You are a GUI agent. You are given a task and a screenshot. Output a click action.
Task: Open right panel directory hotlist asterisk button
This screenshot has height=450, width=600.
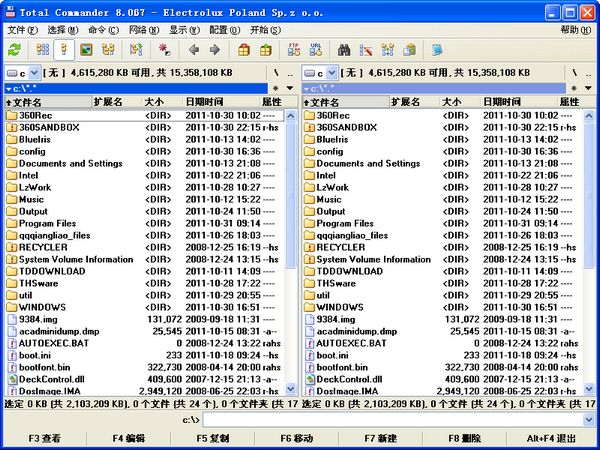(x=574, y=88)
